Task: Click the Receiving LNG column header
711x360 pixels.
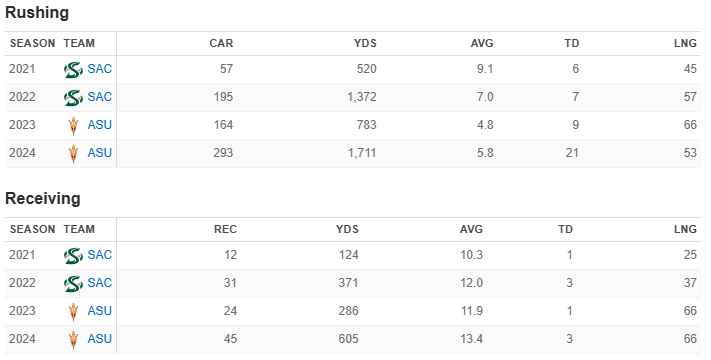Action: click(x=685, y=229)
